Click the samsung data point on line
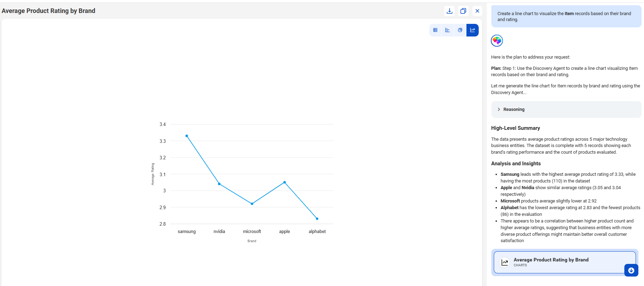The image size is (644, 286). [187, 136]
